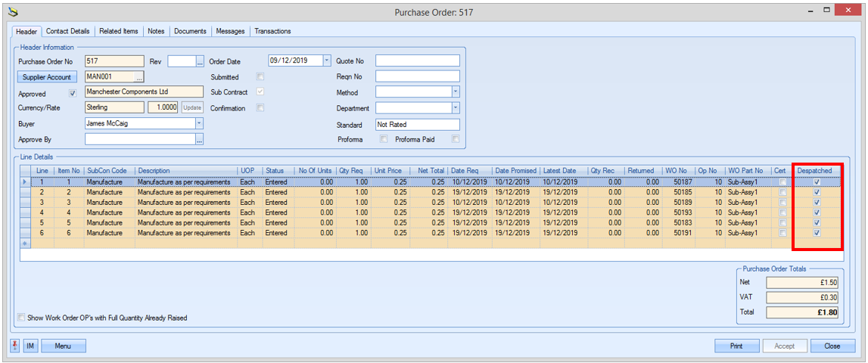Open the Approve By ellipsis lookup
868x363 pixels.
click(x=200, y=140)
